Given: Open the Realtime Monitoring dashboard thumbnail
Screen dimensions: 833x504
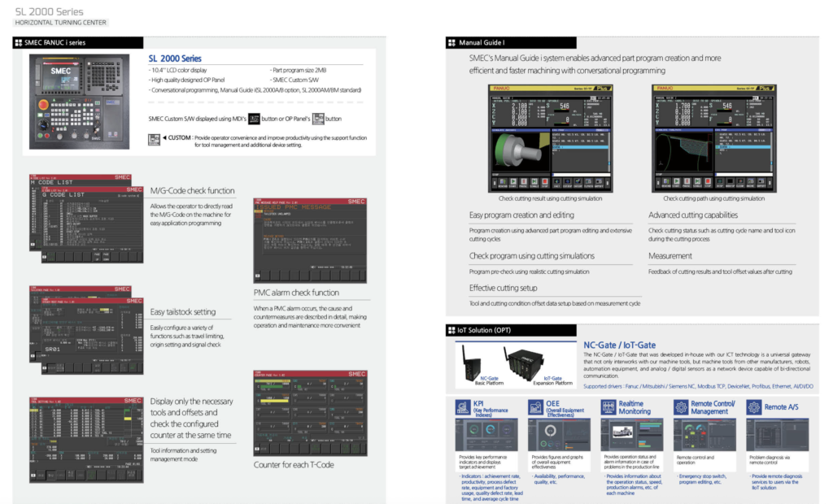Looking at the screenshot, I should [x=632, y=434].
